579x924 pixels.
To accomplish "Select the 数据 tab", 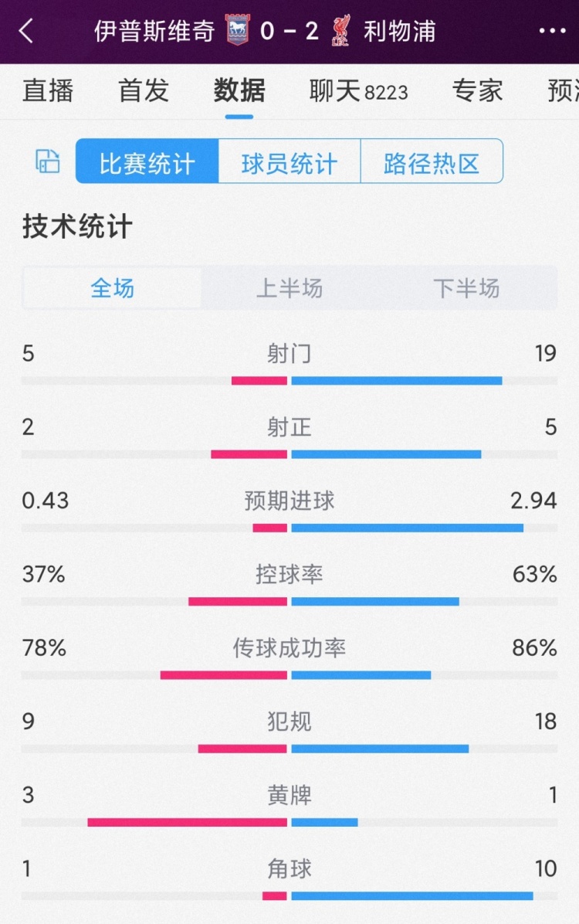I will pyautogui.click(x=239, y=91).
